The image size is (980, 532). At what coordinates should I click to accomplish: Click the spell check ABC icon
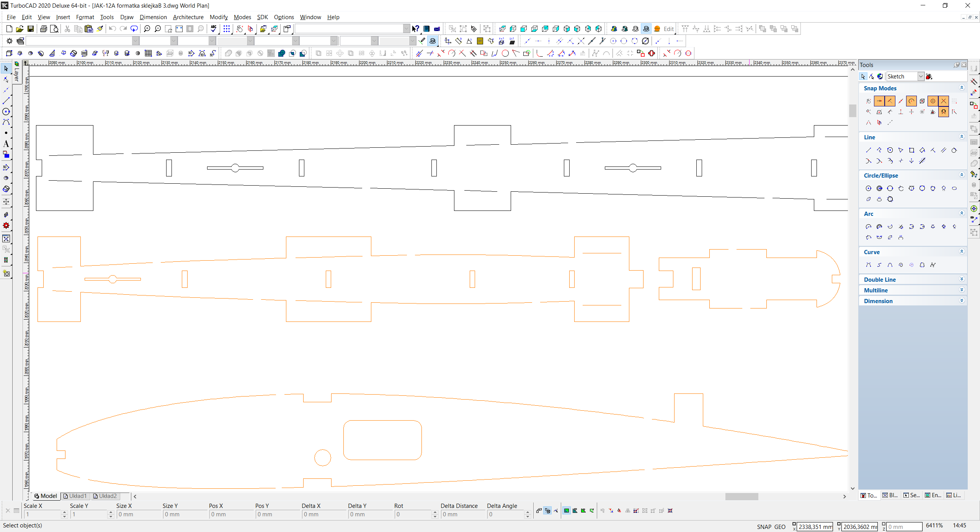coord(214,29)
